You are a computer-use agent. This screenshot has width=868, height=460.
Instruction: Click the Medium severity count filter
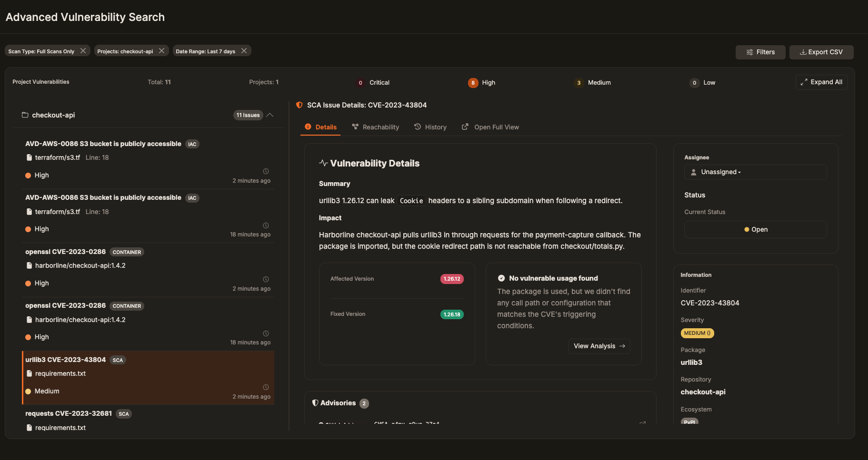pos(592,83)
